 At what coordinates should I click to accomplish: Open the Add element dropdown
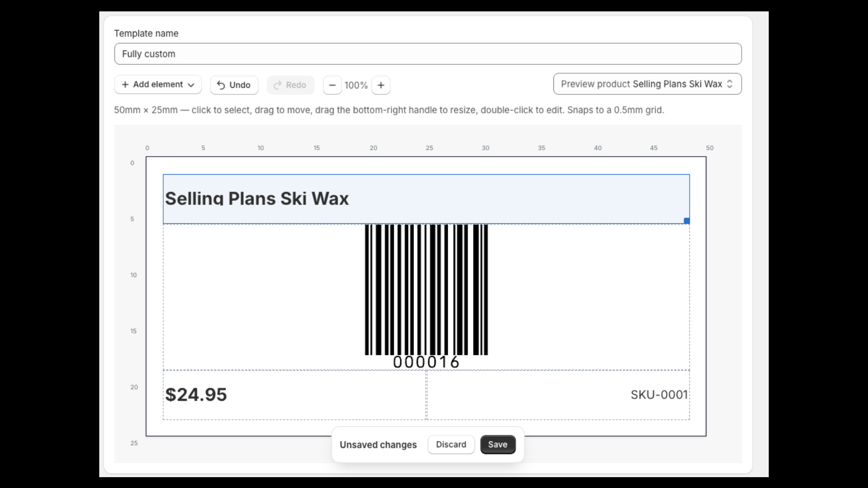pos(158,85)
